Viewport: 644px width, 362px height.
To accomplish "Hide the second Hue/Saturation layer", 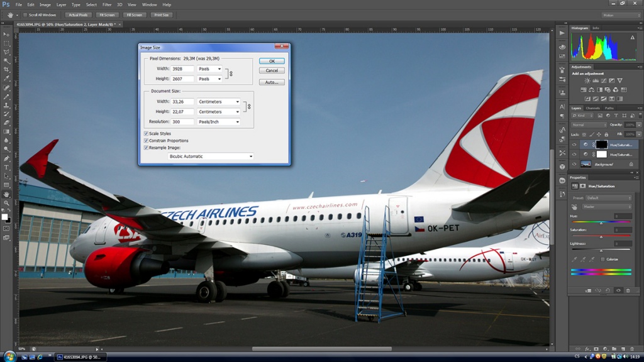I will click(x=574, y=155).
